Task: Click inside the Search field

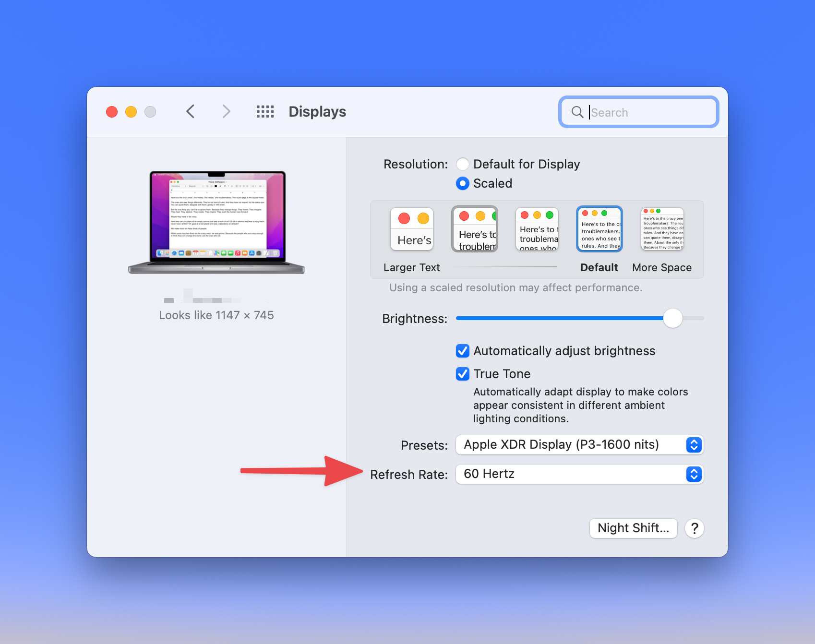Action: (x=638, y=112)
